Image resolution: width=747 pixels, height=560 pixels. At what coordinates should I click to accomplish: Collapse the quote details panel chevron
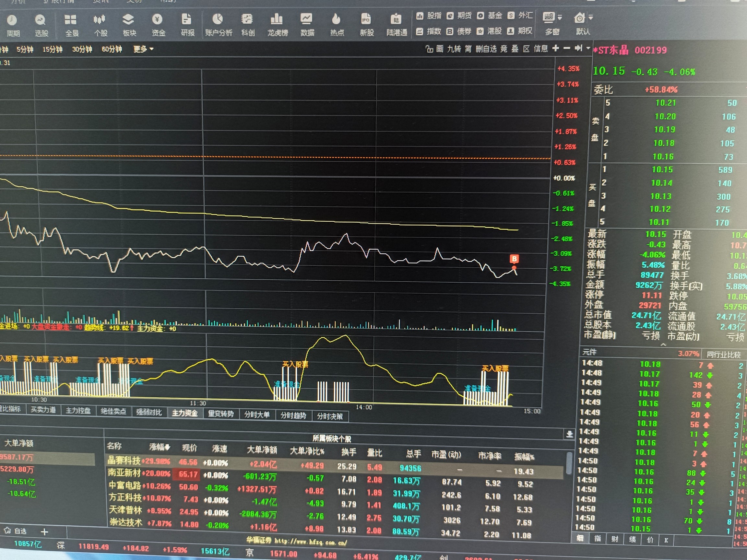point(663,345)
